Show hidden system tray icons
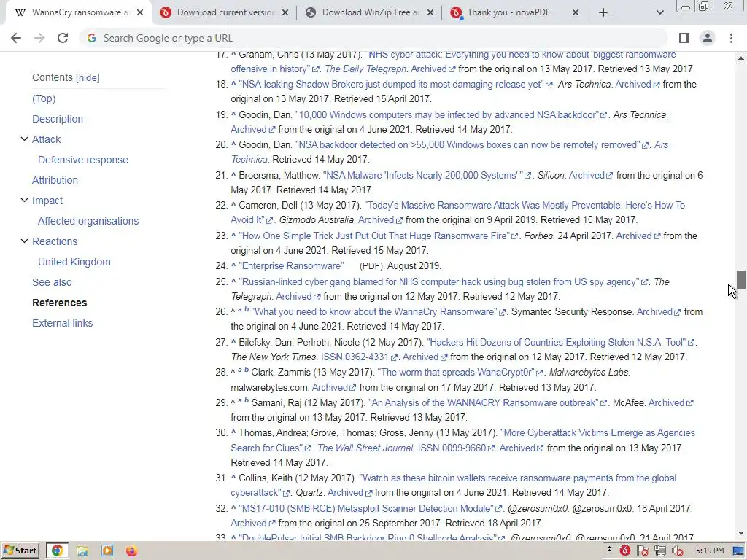 (609, 551)
